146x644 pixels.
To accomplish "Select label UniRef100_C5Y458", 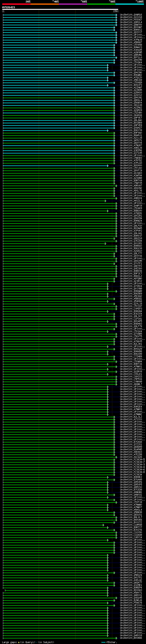I will (131, 45).
